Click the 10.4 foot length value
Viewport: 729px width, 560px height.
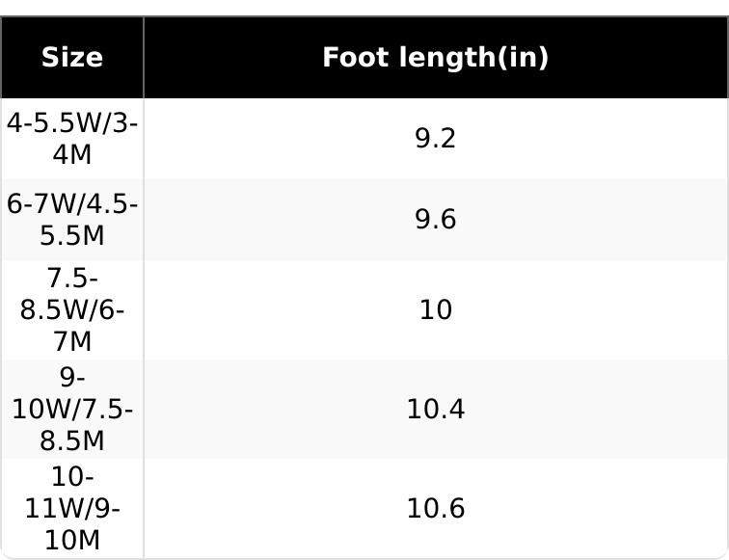click(x=435, y=409)
